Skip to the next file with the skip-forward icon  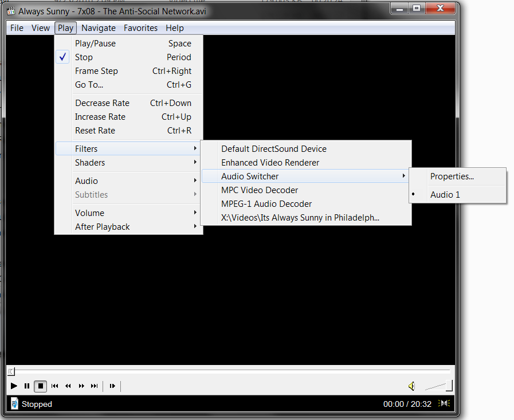(95, 386)
